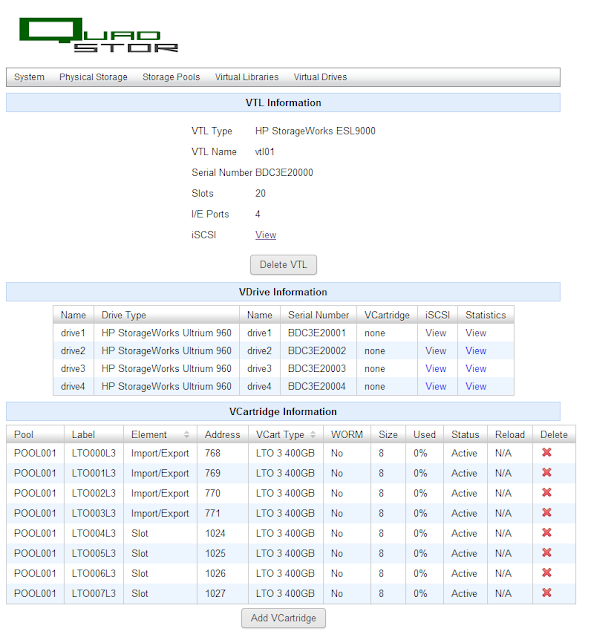Click the Used column header
Screen dimensions: 591x640
pos(424,435)
